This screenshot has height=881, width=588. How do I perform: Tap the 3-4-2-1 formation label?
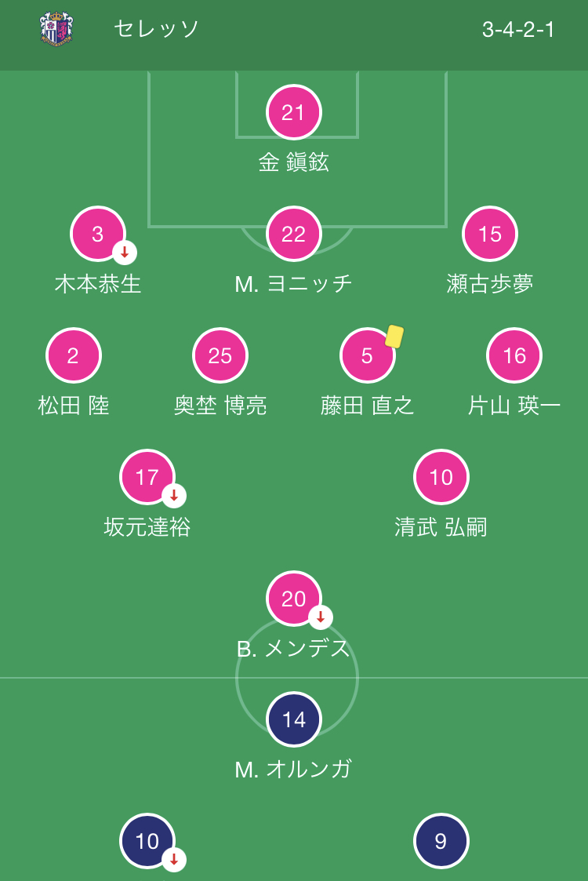[518, 30]
